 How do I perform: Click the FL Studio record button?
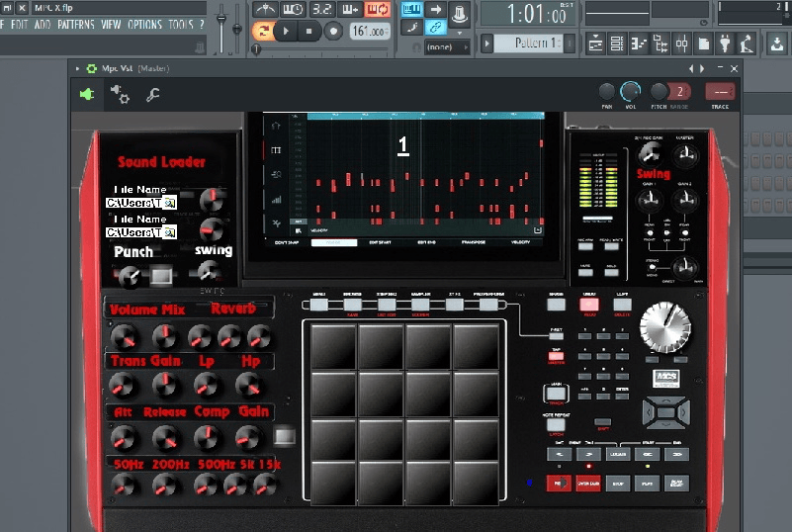tap(333, 32)
